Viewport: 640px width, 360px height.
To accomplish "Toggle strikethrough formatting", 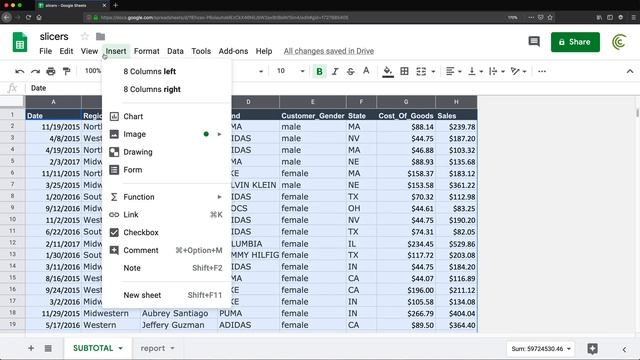I will click(350, 71).
